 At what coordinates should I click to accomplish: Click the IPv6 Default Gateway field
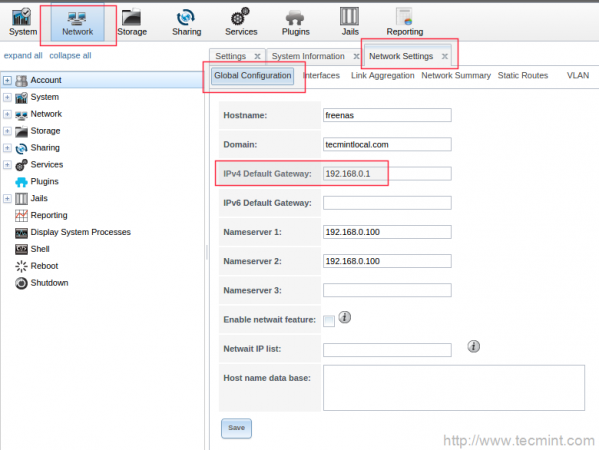(387, 203)
